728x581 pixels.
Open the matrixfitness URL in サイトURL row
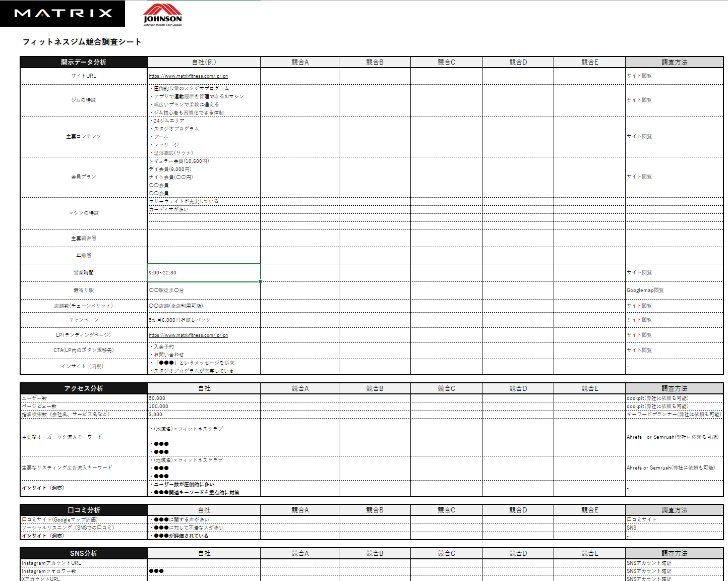188,76
